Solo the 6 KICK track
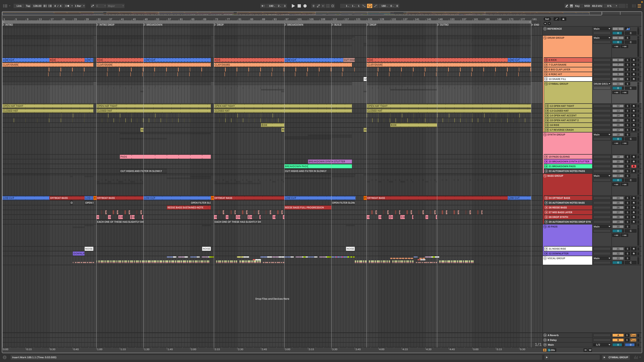The width and height of the screenshot is (644, 362). 627,60
